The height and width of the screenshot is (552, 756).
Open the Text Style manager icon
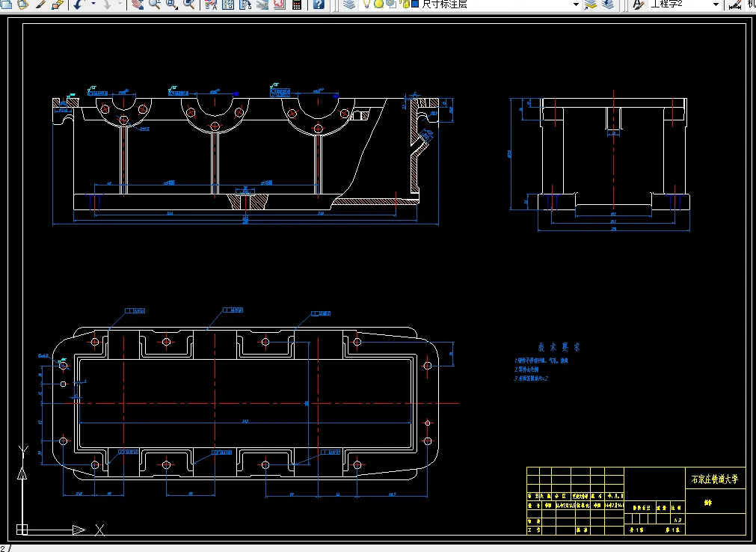[x=638, y=4]
